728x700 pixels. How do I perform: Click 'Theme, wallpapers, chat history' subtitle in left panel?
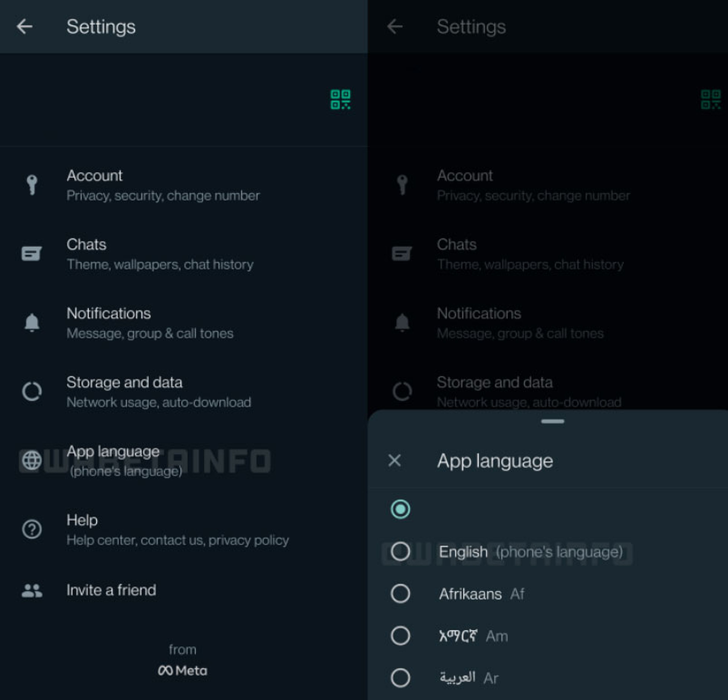(160, 264)
